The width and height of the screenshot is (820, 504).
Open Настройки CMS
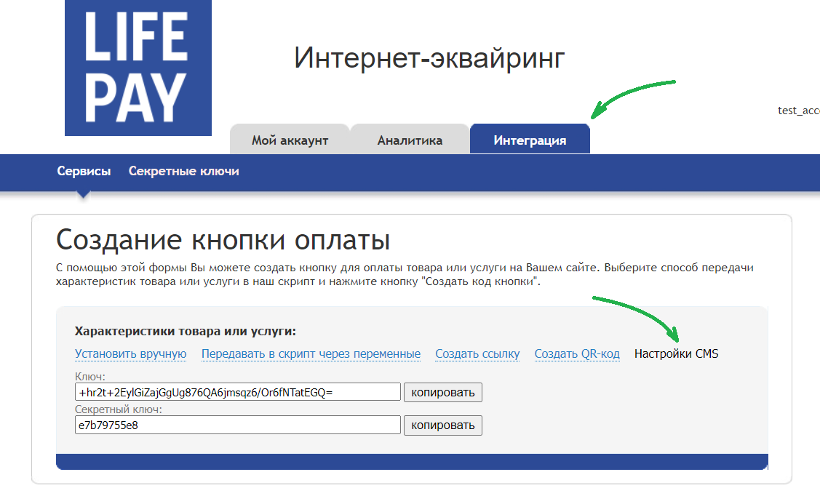click(676, 354)
